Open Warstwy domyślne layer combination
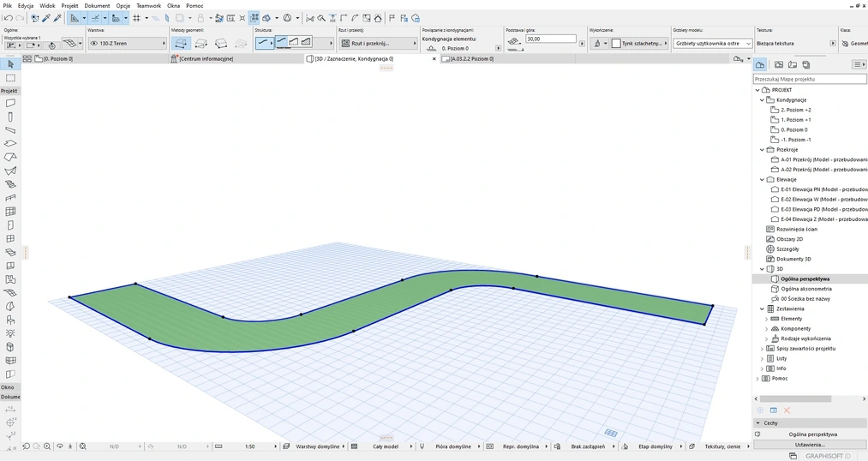Image resolution: width=868 pixels, height=461 pixels. point(318,446)
